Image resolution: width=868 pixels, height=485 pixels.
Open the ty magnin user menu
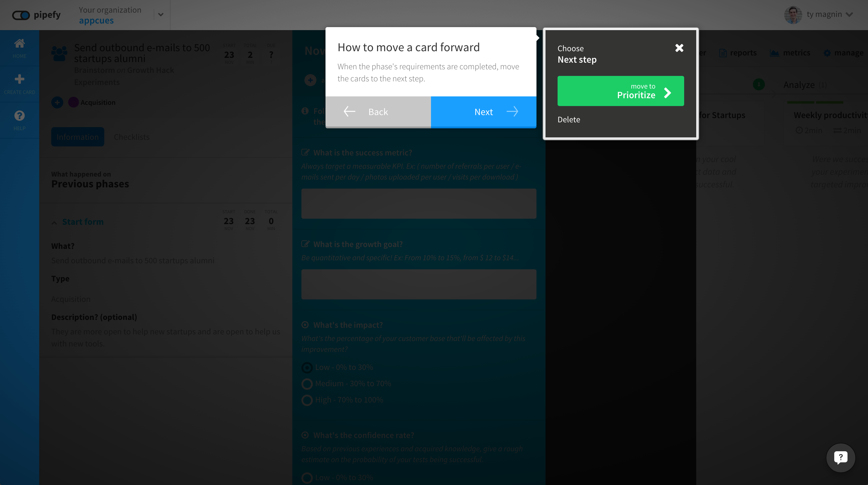pos(830,14)
